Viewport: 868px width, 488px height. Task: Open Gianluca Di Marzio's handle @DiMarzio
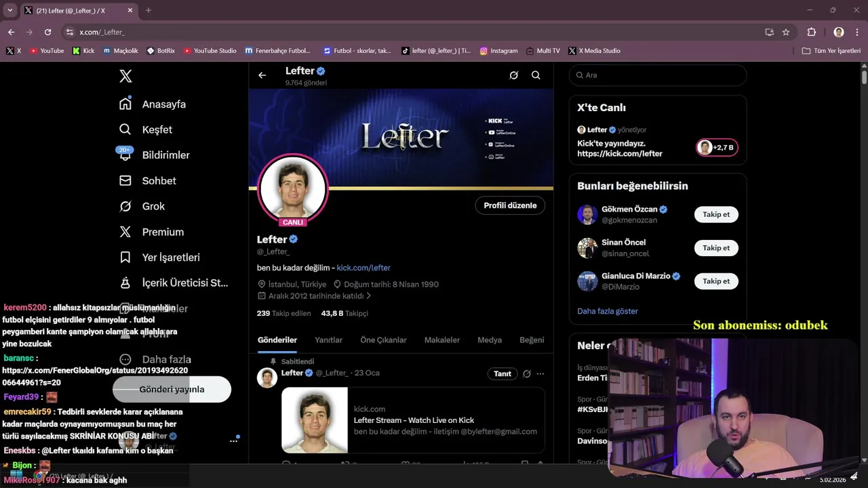620,287
